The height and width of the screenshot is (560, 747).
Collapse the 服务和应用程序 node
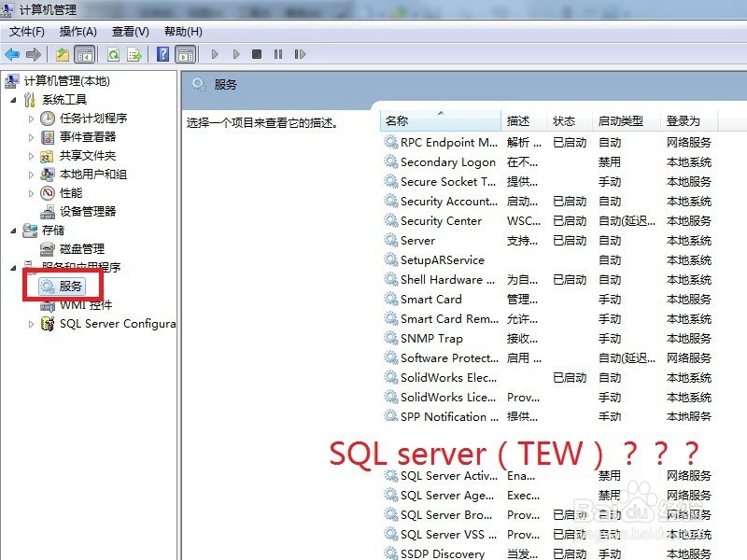13,268
